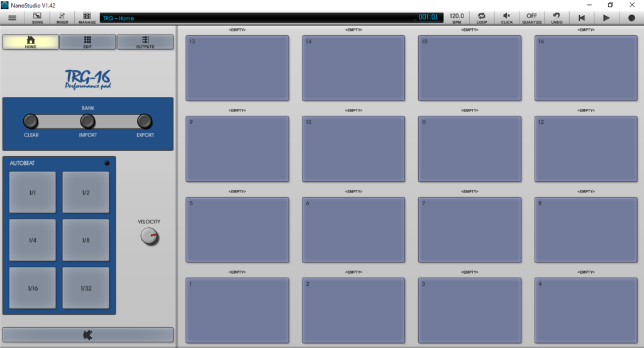Trigger pad 11

pyautogui.click(x=470, y=149)
